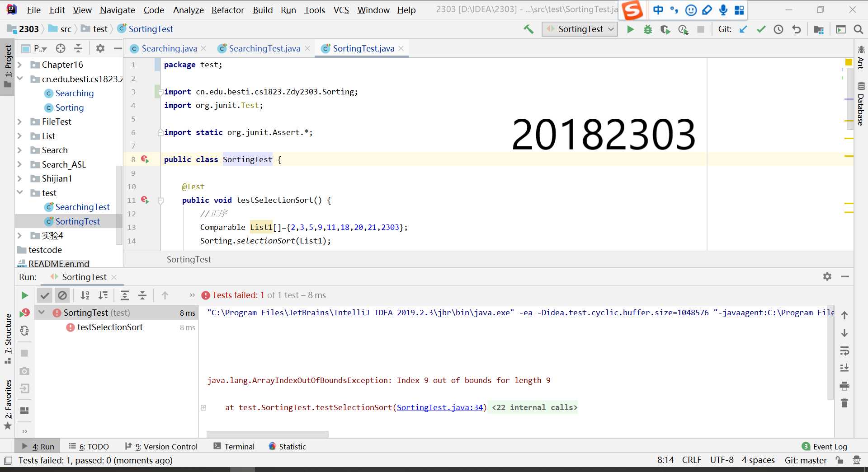Click the Git Update Project arrow
The height and width of the screenshot is (472, 868).
[x=743, y=29]
